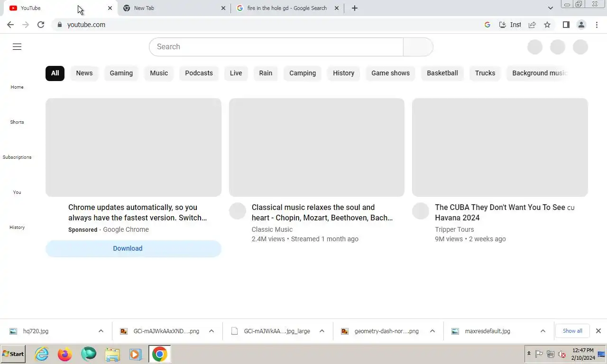Open The CUBA They Don't Want video title
The height and width of the screenshot is (364, 607).
tap(505, 212)
